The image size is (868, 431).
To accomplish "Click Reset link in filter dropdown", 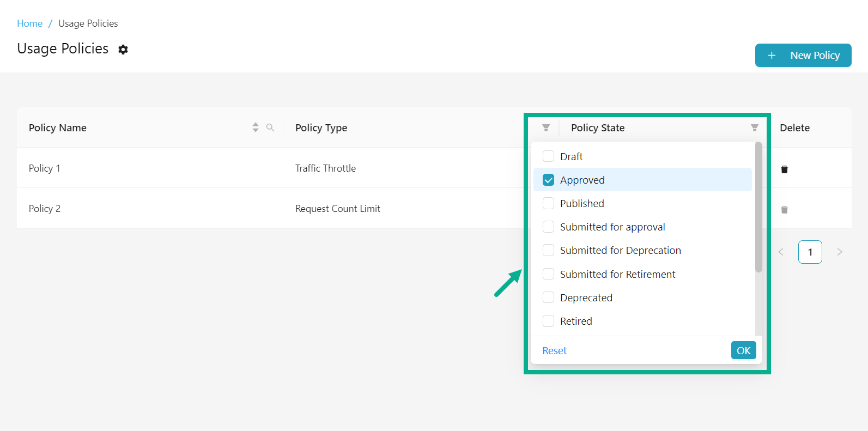I will (554, 351).
